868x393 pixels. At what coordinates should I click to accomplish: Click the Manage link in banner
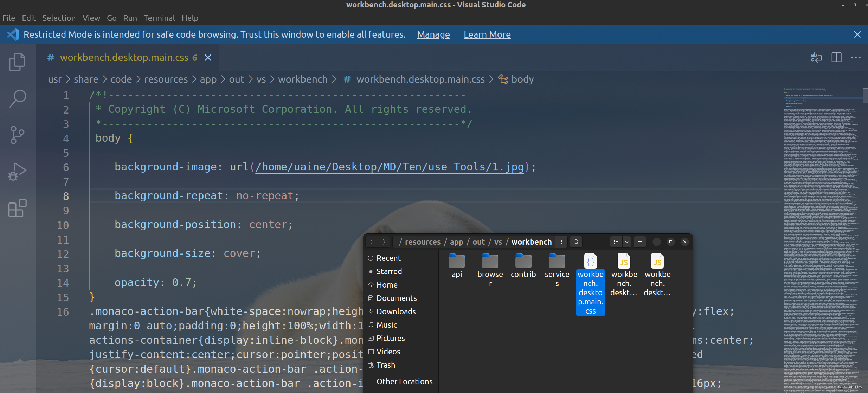433,34
